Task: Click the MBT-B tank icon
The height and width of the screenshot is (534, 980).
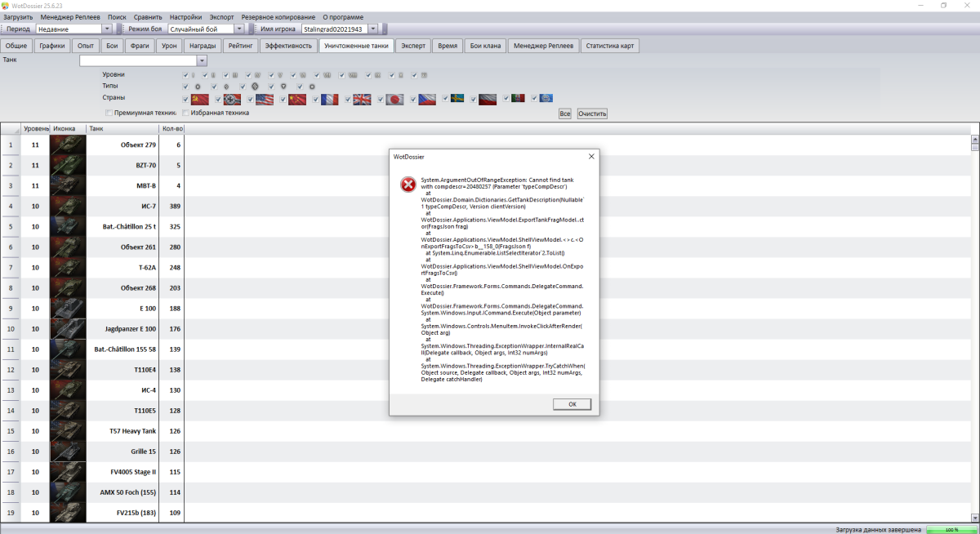Action: click(68, 185)
